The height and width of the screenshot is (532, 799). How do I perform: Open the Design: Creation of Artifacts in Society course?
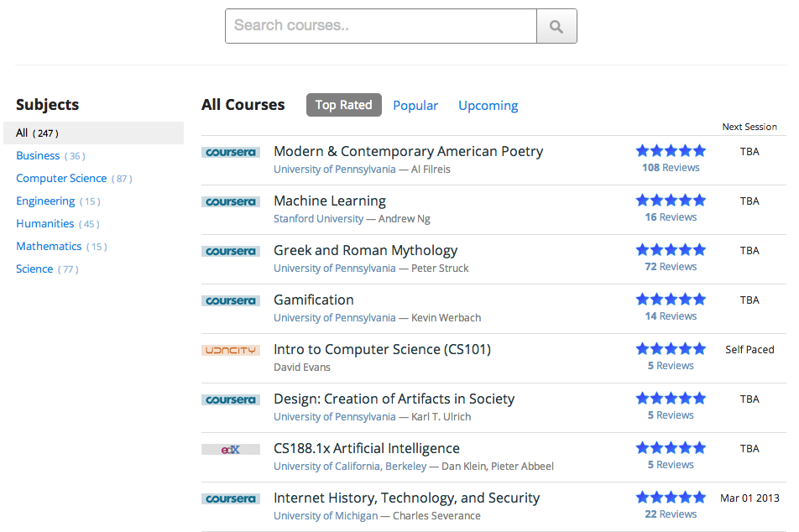pos(394,399)
